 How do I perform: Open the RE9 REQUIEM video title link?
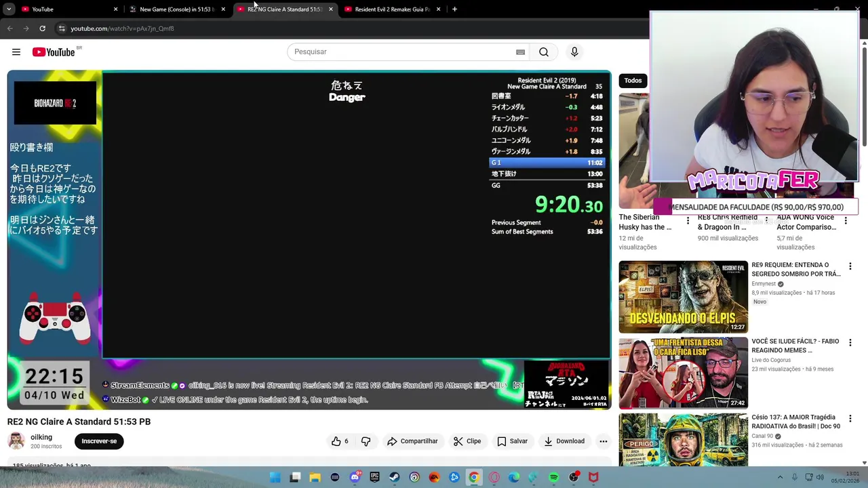point(796,270)
